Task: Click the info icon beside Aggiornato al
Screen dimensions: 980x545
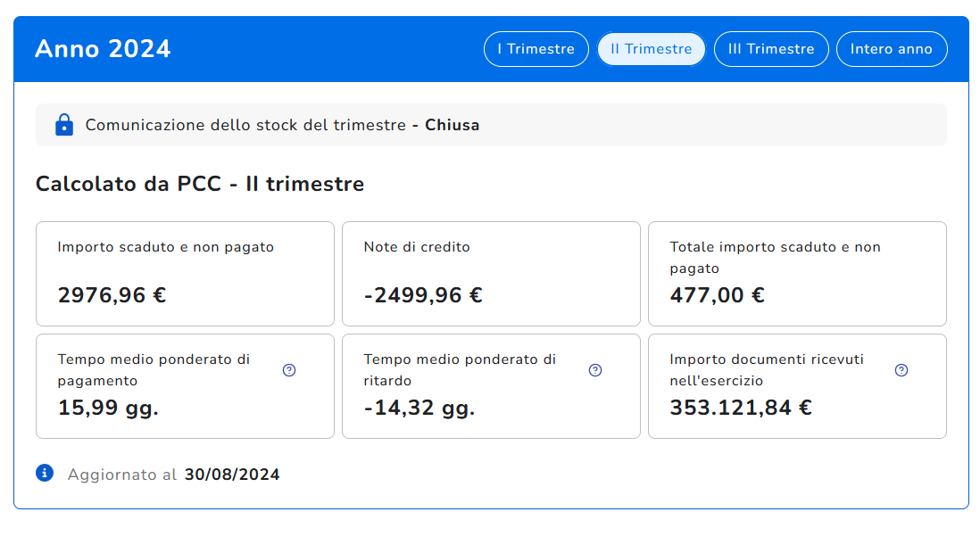Action: [45, 474]
